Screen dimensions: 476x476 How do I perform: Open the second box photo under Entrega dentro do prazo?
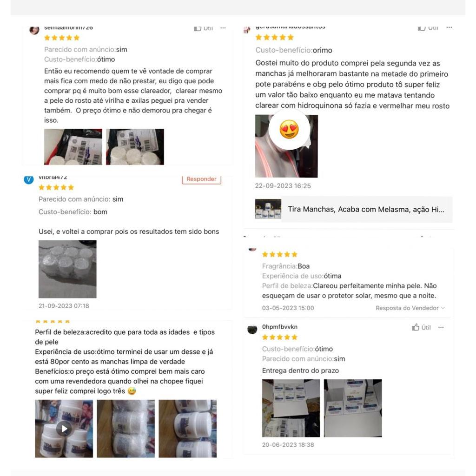click(x=353, y=408)
